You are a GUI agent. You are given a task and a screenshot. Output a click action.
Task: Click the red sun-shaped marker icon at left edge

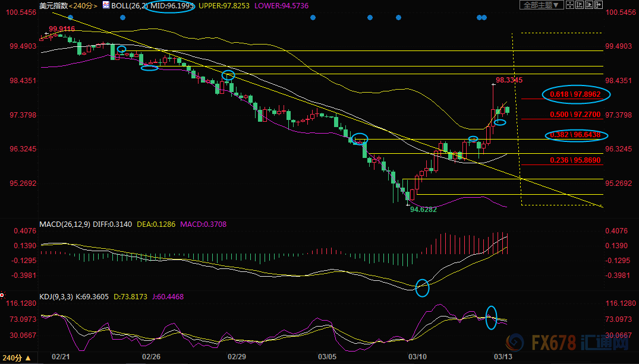point(3,294)
